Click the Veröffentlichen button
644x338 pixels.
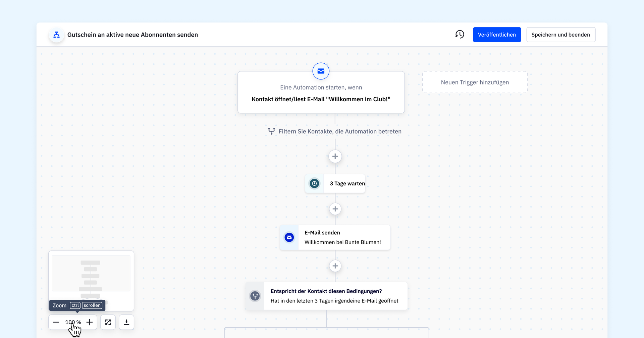pyautogui.click(x=497, y=35)
